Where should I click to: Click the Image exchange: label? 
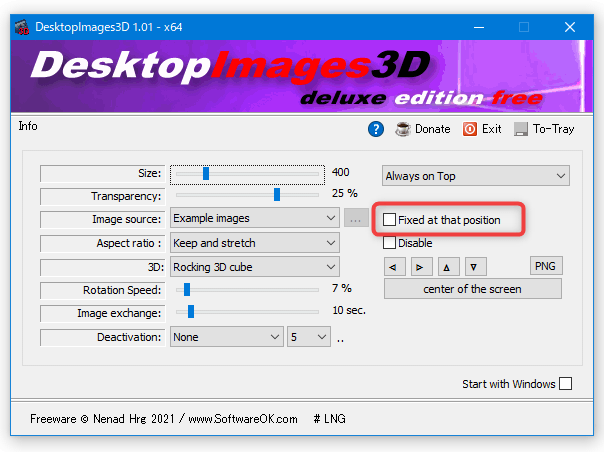pos(119,313)
